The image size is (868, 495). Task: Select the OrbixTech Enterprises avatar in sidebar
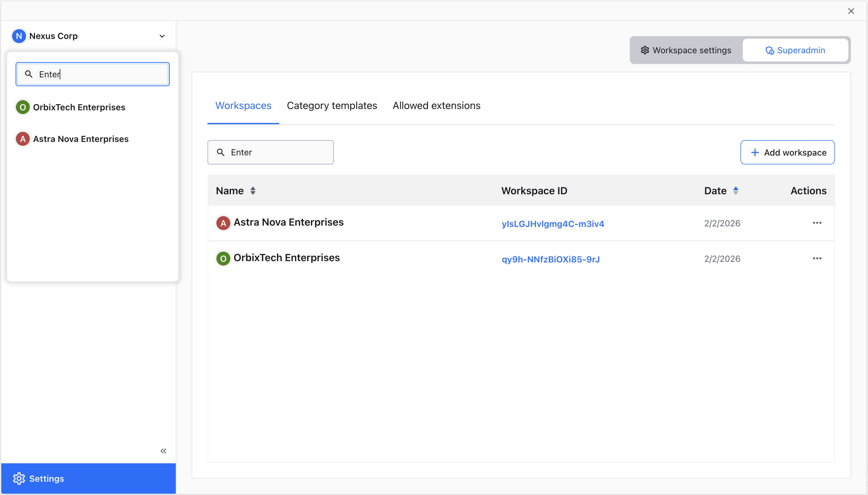pyautogui.click(x=23, y=107)
